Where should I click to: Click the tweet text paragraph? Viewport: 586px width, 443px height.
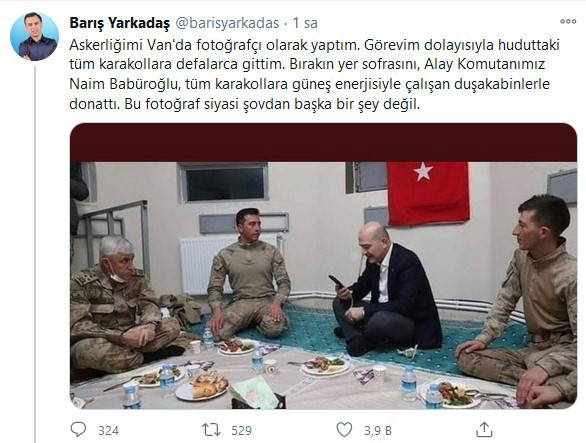[x=314, y=74]
